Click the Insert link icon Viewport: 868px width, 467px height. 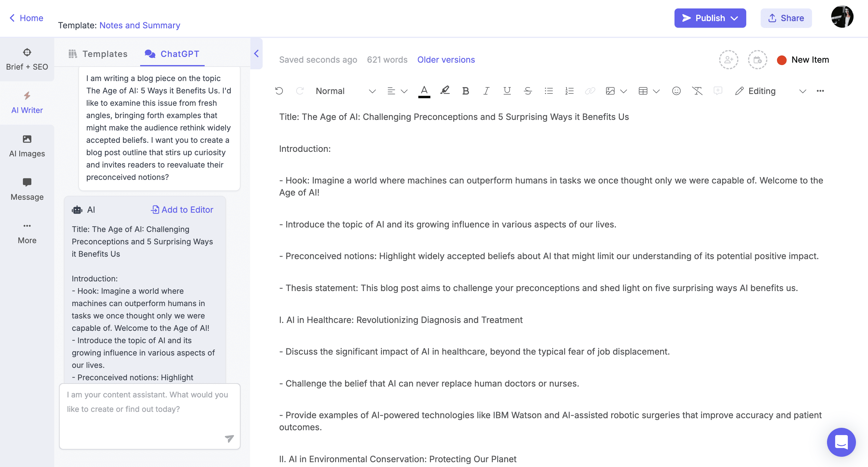(589, 91)
